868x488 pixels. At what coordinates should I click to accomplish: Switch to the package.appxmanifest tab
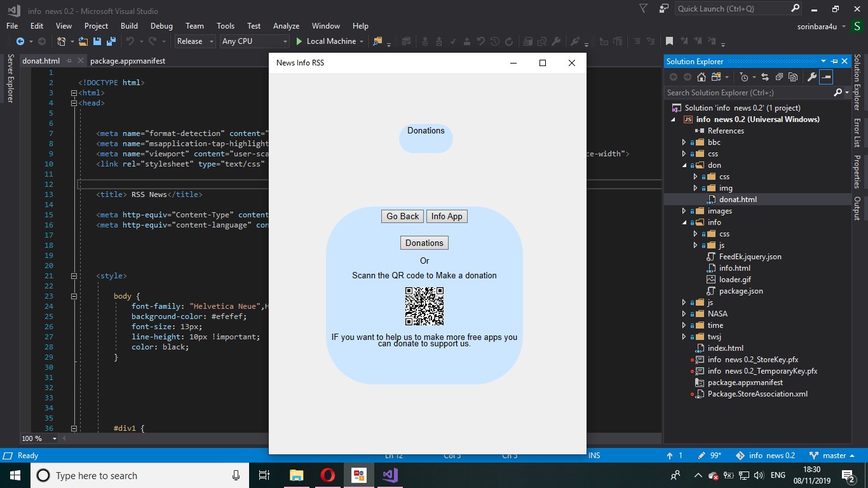pyautogui.click(x=128, y=61)
